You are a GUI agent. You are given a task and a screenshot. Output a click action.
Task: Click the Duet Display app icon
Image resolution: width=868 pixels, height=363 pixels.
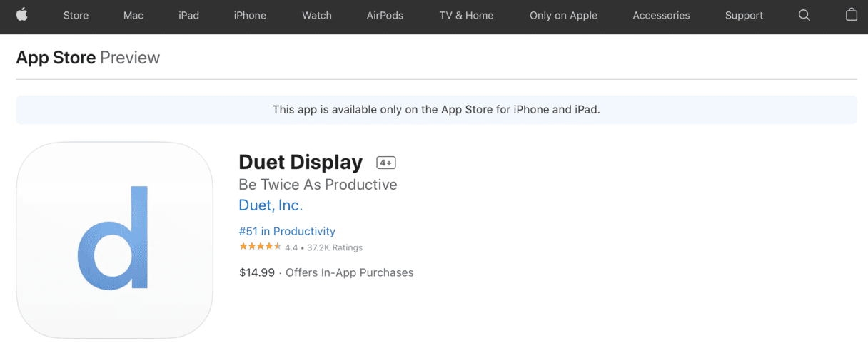pos(114,240)
